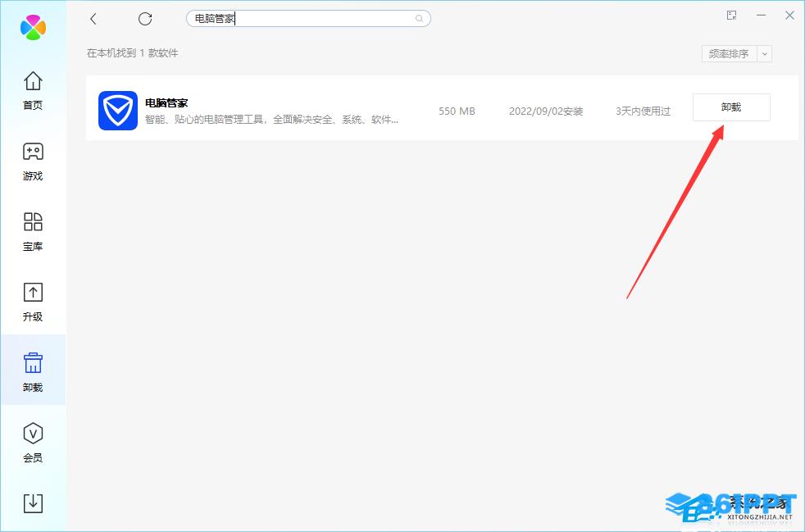Focus the search field containing 电脑管家
The height and width of the screenshot is (532, 805).
click(x=308, y=19)
